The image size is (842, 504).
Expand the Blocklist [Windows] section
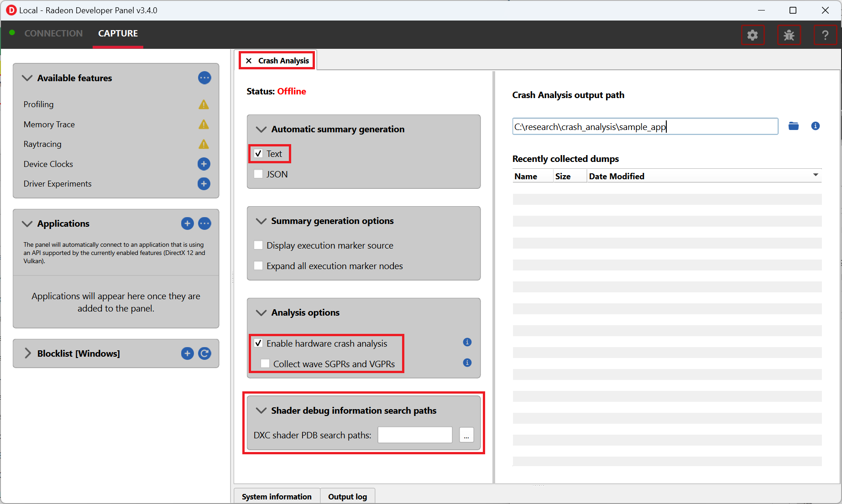[28, 353]
